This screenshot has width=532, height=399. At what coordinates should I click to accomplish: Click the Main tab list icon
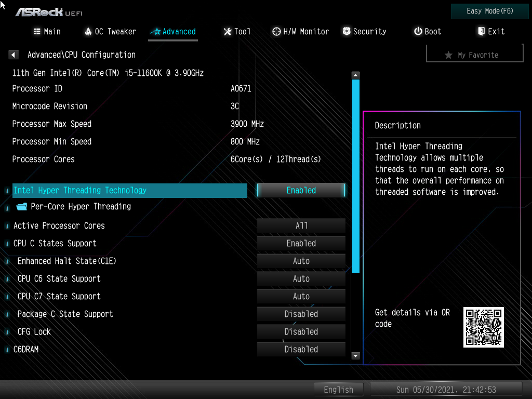[37, 32]
